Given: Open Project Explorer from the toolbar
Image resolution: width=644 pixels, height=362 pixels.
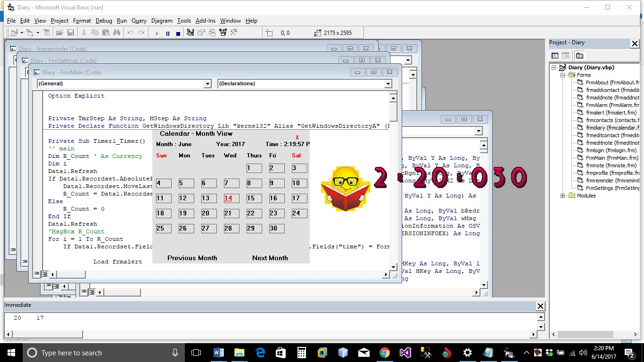Looking at the screenshot, I should pos(190,33).
